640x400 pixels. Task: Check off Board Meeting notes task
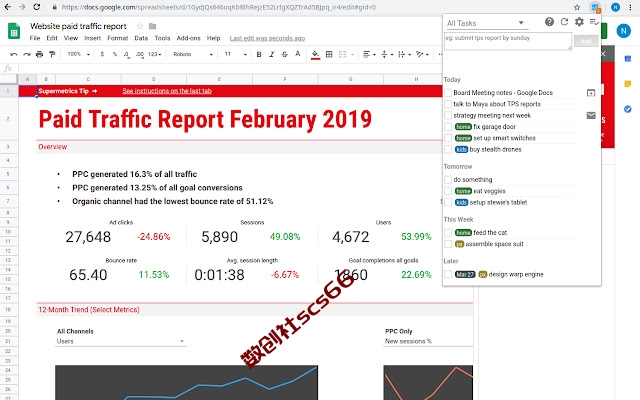(x=448, y=93)
